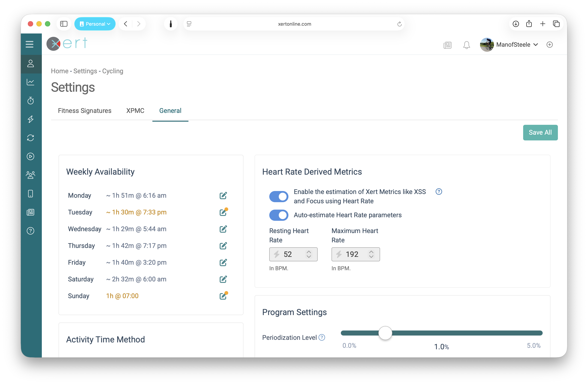This screenshot has height=385, width=588.
Task: Open the ManofSteele account dropdown
Action: pyautogui.click(x=517, y=45)
